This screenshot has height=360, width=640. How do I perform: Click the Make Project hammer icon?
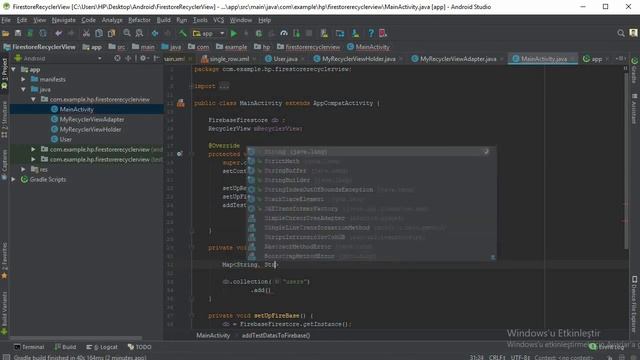point(182,33)
